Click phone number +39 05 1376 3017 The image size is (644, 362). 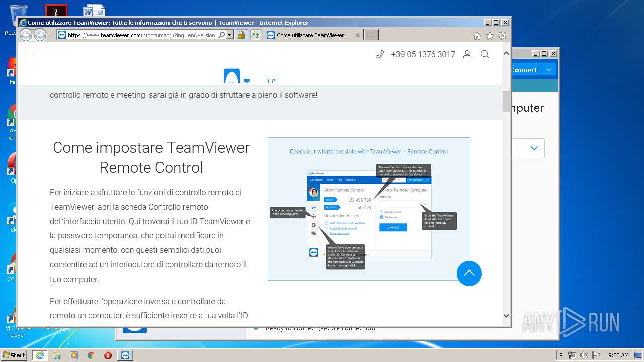(423, 54)
